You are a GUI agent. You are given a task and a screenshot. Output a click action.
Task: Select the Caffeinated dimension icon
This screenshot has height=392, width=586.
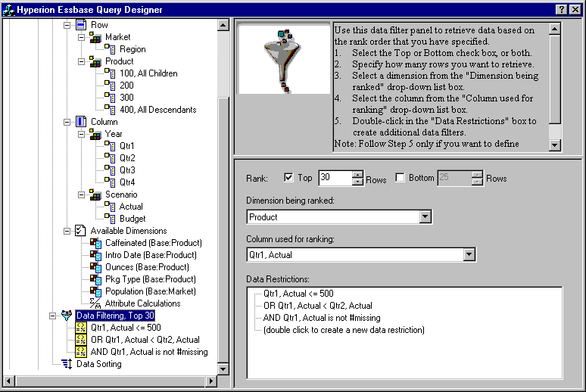point(95,243)
